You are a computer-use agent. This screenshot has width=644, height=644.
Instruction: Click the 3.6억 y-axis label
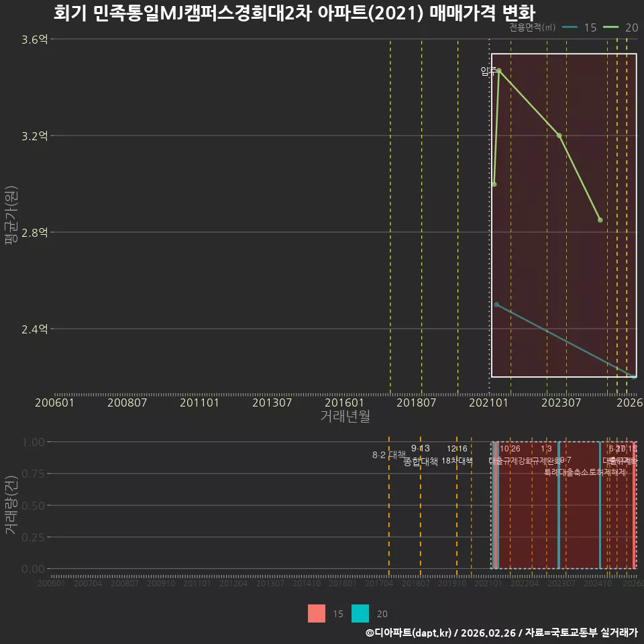click(35, 40)
